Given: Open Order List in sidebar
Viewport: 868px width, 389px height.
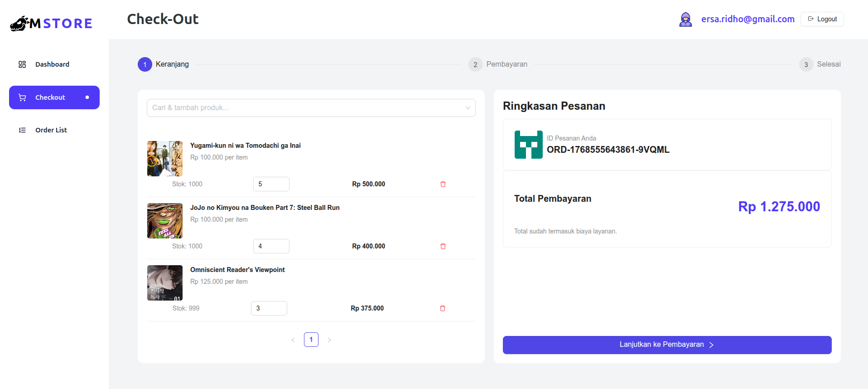Looking at the screenshot, I should [51, 130].
